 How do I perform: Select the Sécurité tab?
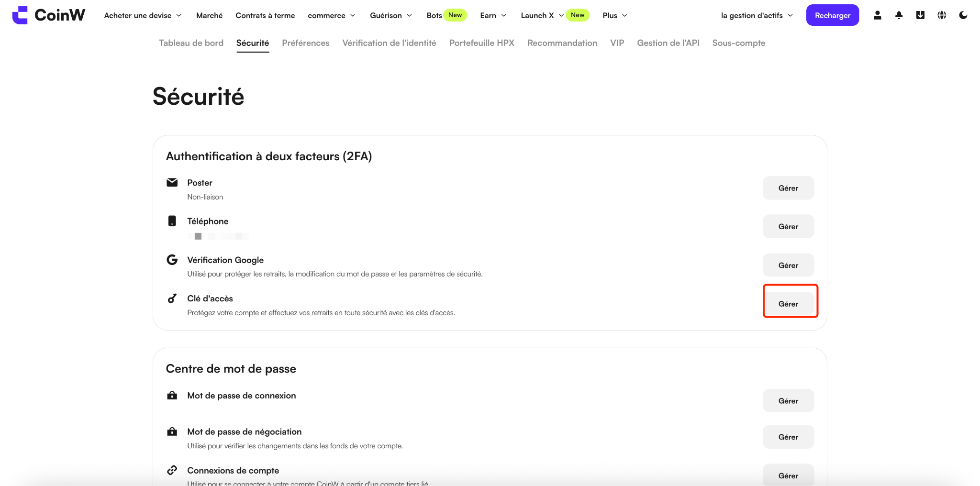tap(253, 43)
